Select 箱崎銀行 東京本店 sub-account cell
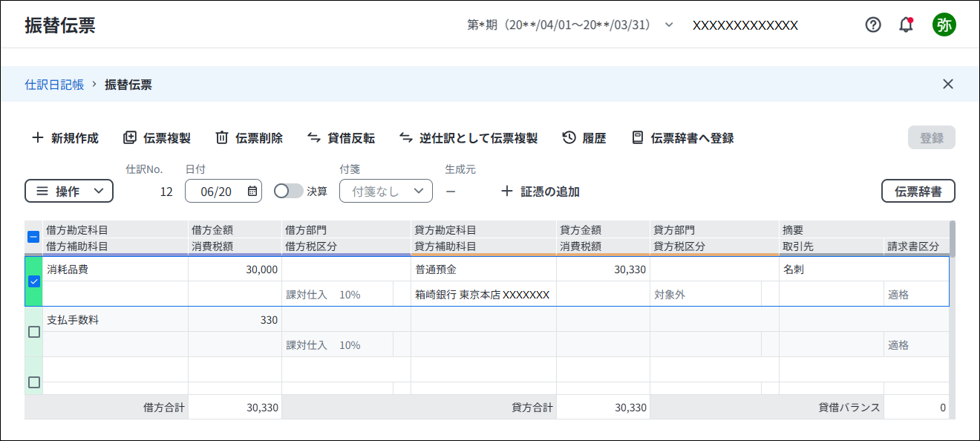The image size is (980, 441). [483, 295]
